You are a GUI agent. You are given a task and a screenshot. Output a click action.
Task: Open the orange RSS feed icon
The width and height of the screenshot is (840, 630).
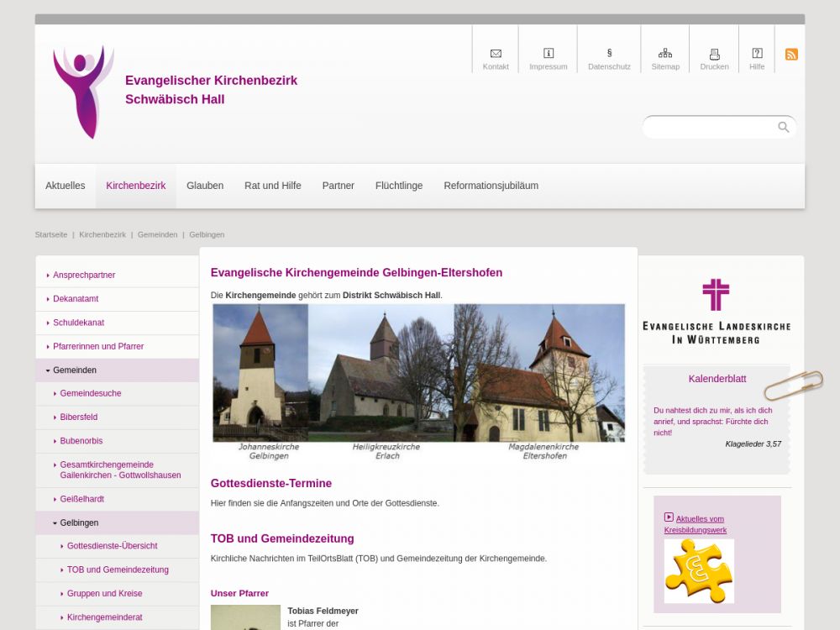(791, 55)
